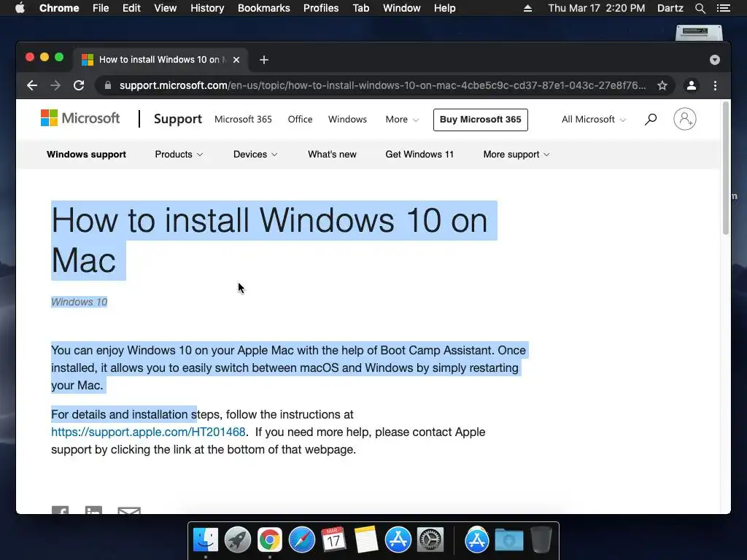Open the Chrome profile avatar
The image size is (747, 560).
pos(692,85)
